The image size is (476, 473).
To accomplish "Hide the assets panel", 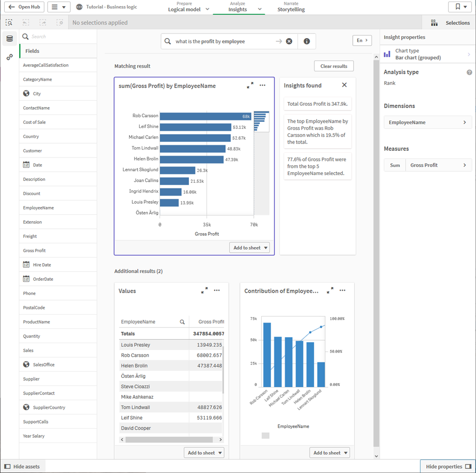I will pos(22,466).
